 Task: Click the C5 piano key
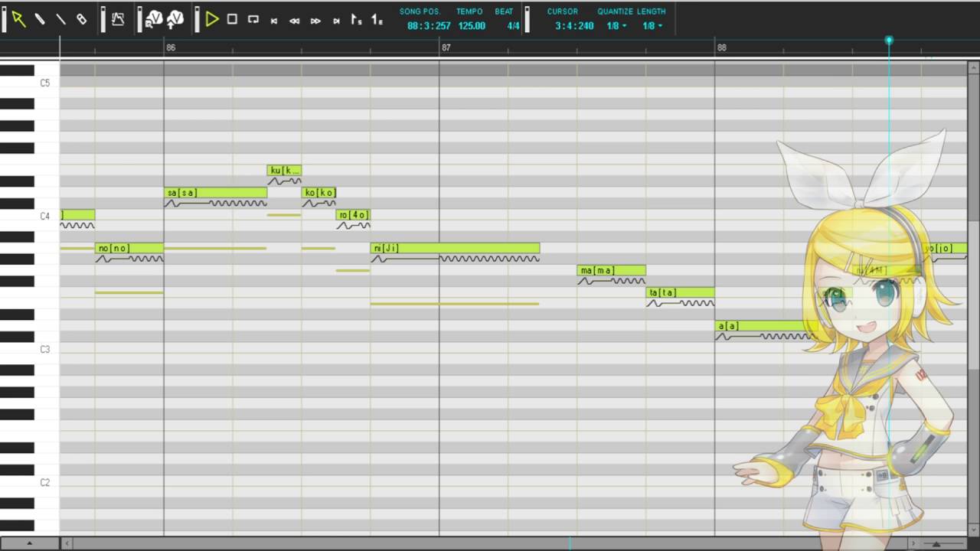[x=30, y=83]
